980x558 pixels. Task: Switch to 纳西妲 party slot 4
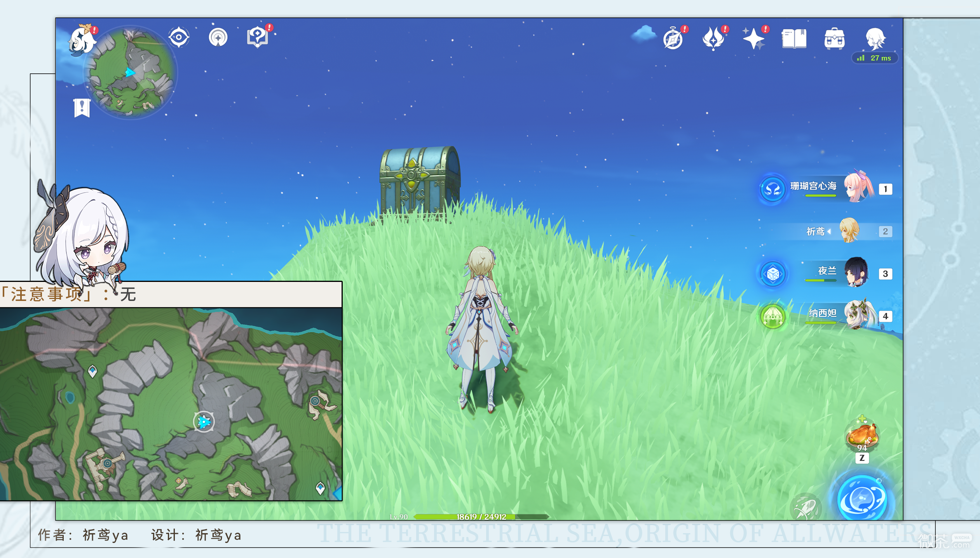(x=849, y=315)
